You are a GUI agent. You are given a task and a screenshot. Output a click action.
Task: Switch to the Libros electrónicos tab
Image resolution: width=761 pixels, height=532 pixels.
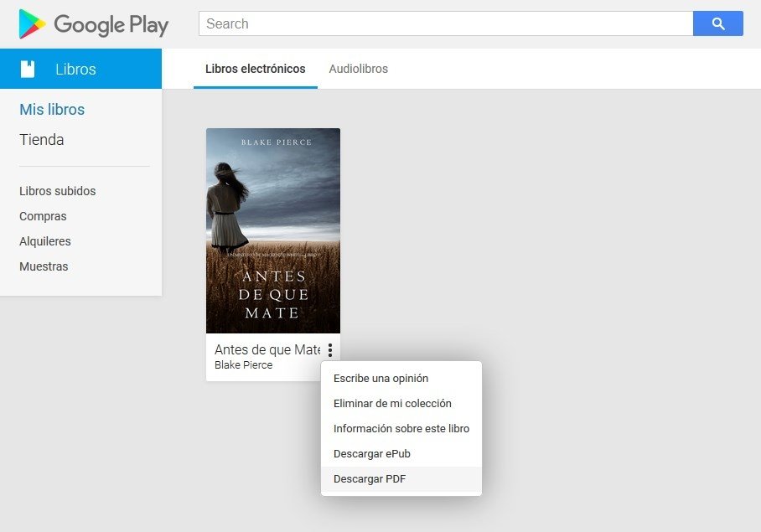pos(256,69)
